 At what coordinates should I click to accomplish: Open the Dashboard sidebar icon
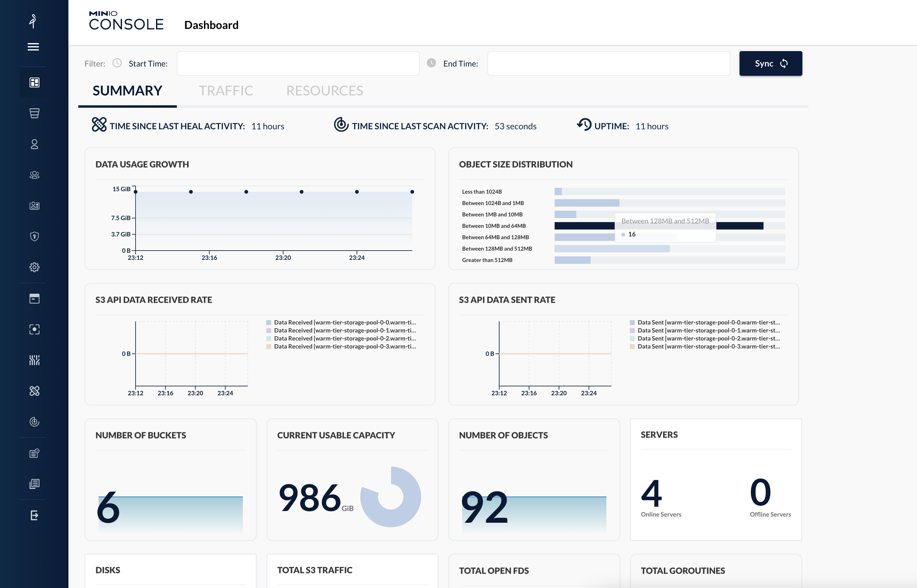pyautogui.click(x=35, y=83)
